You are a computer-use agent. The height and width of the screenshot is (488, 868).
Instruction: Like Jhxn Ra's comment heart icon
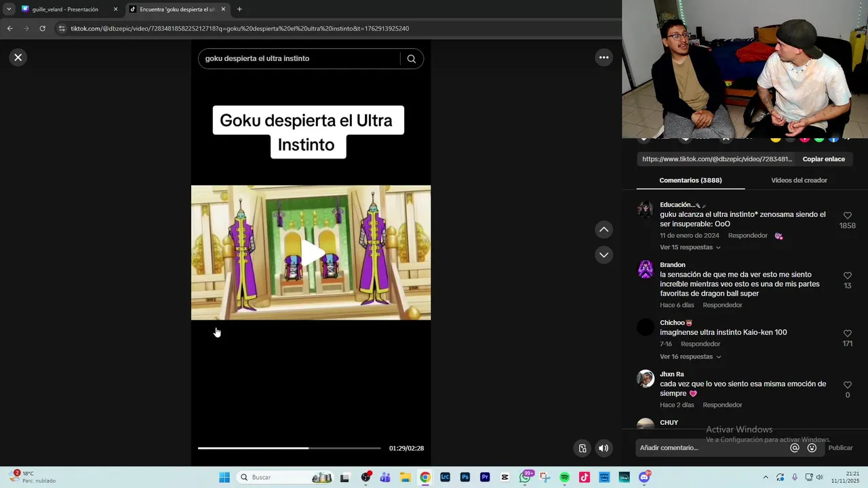(847, 385)
